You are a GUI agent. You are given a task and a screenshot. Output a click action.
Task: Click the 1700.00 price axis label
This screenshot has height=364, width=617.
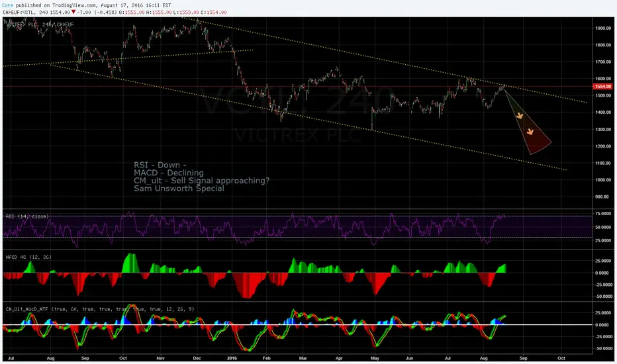(603, 62)
